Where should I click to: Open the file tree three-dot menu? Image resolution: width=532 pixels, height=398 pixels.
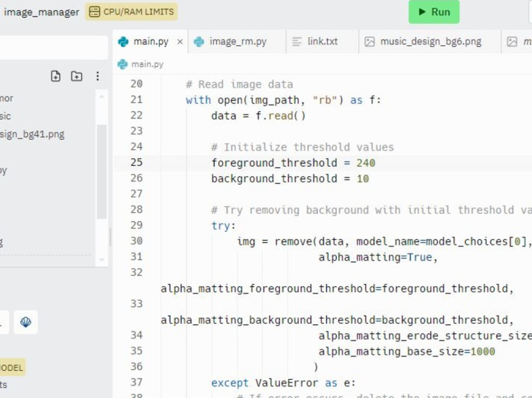tap(97, 76)
